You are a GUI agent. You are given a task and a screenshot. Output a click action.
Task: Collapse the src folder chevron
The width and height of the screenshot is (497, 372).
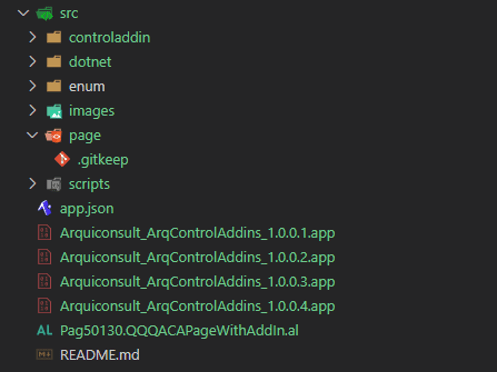coord(23,13)
